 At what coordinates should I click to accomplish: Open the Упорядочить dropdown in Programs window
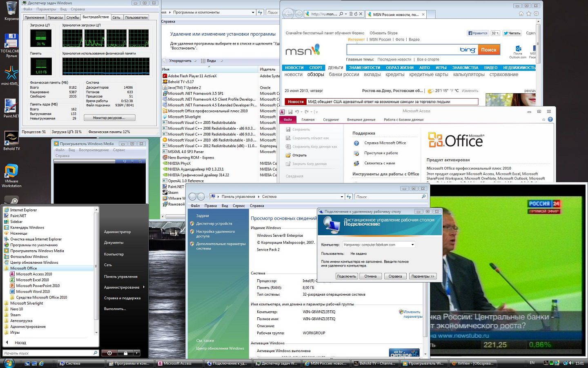[182, 61]
